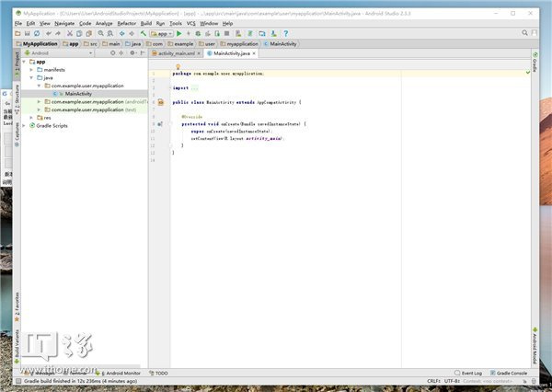Expand the res folder
The image size is (552, 392).
pyautogui.click(x=30, y=118)
